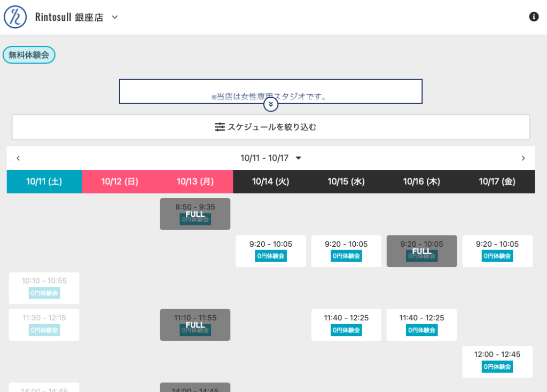The height and width of the screenshot is (392, 547).
Task: Choose 9:20 - 10:05 slot on Wednesday 10/15
Action: 346,251
